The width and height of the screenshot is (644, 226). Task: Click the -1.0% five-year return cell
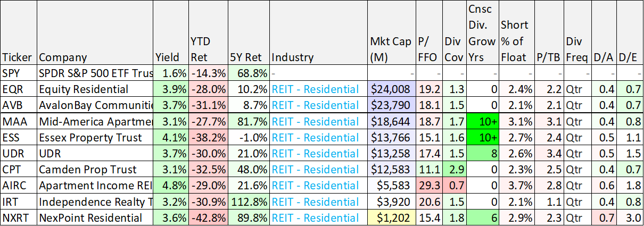[x=249, y=137]
